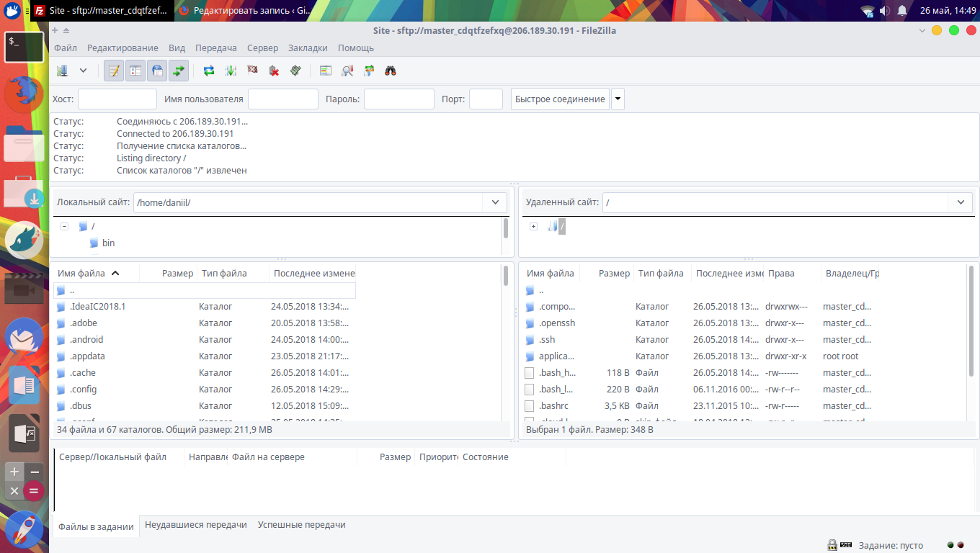Toggle processing of transfer queue icon
The image size is (980, 553).
pyautogui.click(x=231, y=71)
